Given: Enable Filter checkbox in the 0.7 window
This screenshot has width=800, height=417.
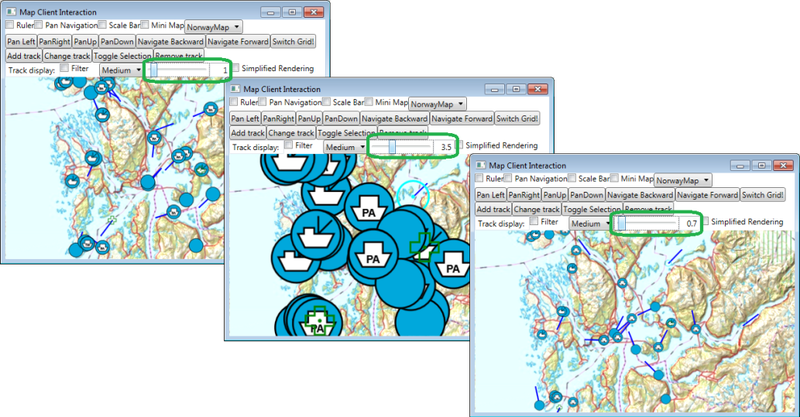Looking at the screenshot, I should point(534,221).
